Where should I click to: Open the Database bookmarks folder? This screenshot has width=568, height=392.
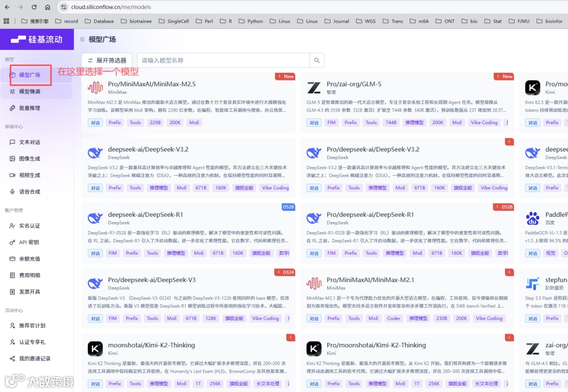(x=99, y=21)
